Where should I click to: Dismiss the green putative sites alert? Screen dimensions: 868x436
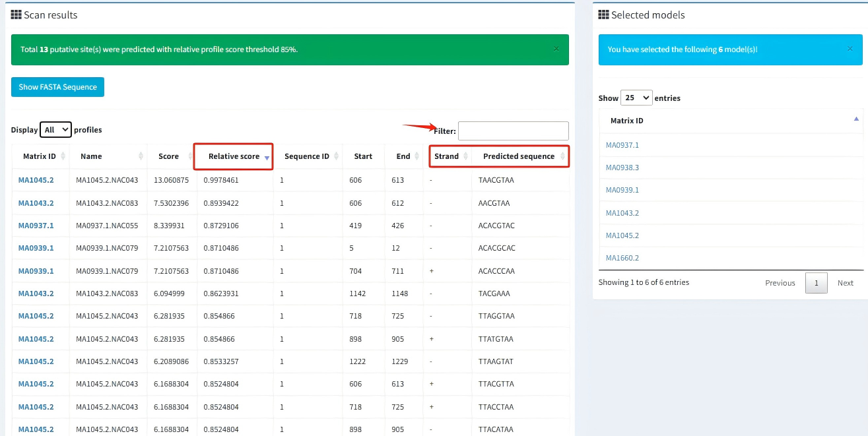[556, 49]
